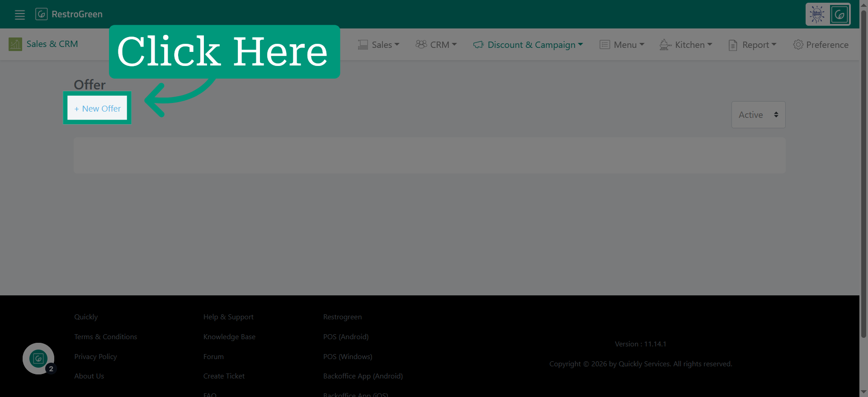Screen dimensions: 868x397
Task: Open the Help & Support link
Action: [x=228, y=317]
